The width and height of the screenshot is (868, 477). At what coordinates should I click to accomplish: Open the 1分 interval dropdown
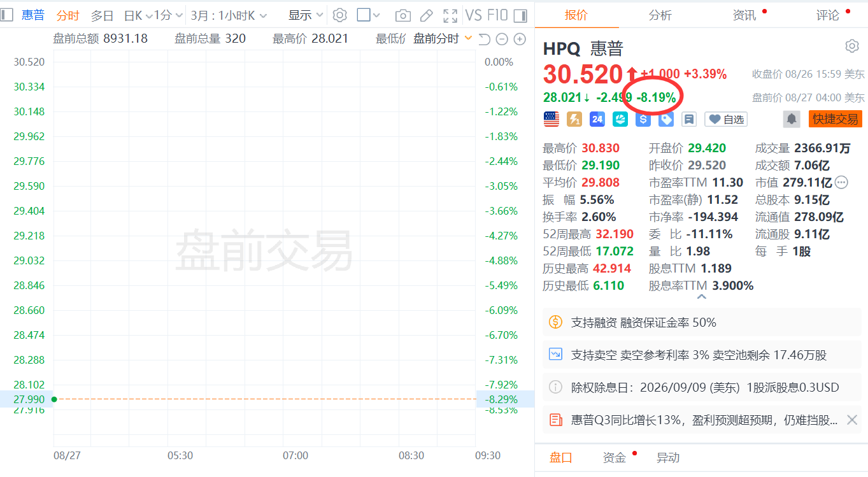(169, 15)
